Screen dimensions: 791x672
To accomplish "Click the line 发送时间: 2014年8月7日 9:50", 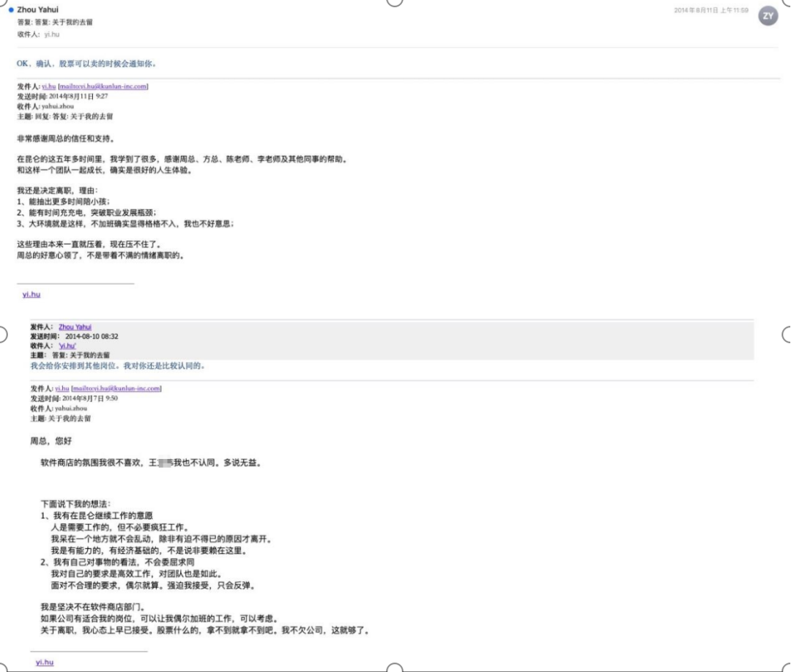I will 74,398.
